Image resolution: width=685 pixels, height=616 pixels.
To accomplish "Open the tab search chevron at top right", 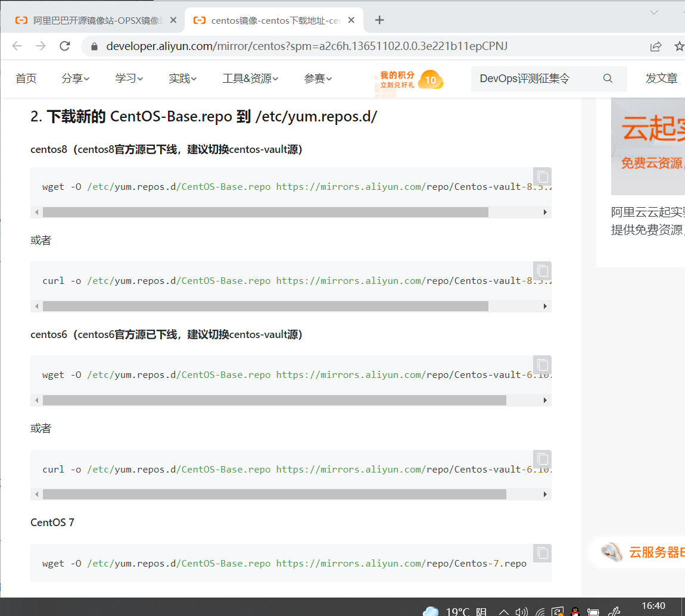I will (654, 12).
